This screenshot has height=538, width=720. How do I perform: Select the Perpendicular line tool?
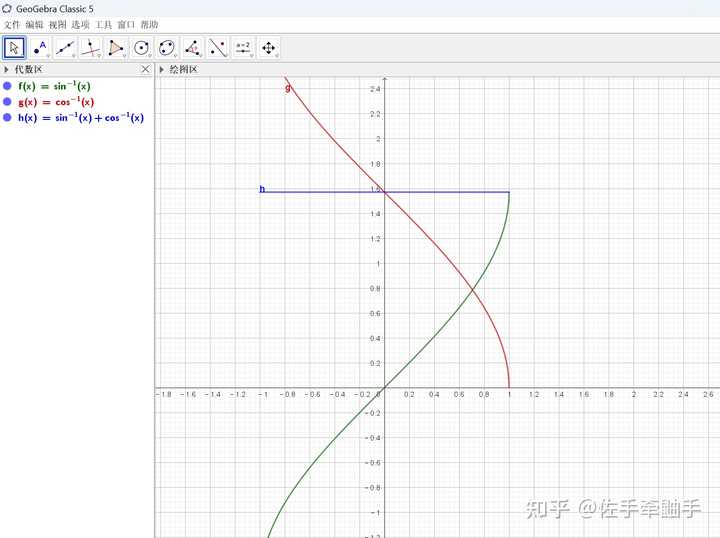[x=90, y=48]
